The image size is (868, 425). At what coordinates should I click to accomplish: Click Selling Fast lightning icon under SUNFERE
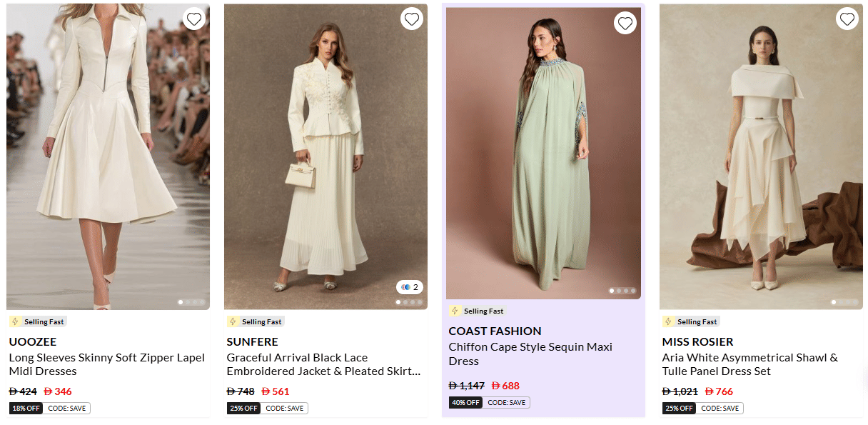point(233,321)
